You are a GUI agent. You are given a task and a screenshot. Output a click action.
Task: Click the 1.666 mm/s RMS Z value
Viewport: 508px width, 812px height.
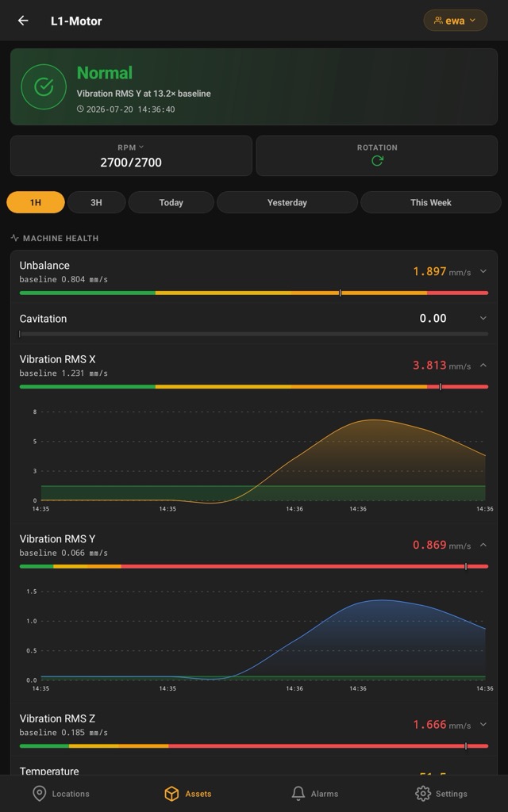441,724
